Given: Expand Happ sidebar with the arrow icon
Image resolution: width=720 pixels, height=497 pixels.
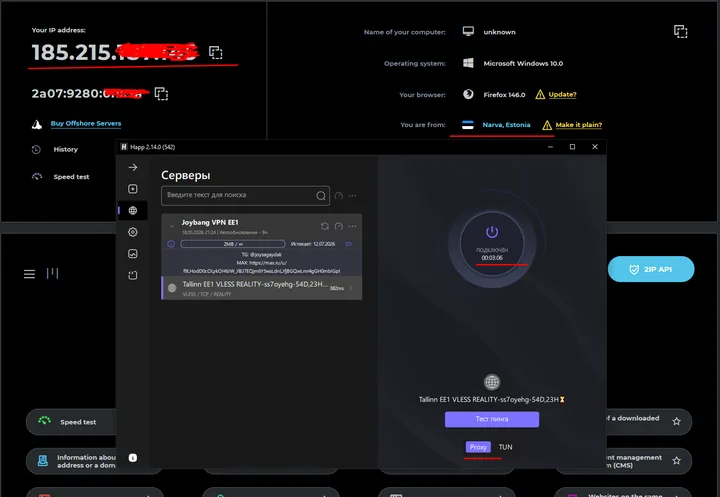Looking at the screenshot, I should coord(133,167).
